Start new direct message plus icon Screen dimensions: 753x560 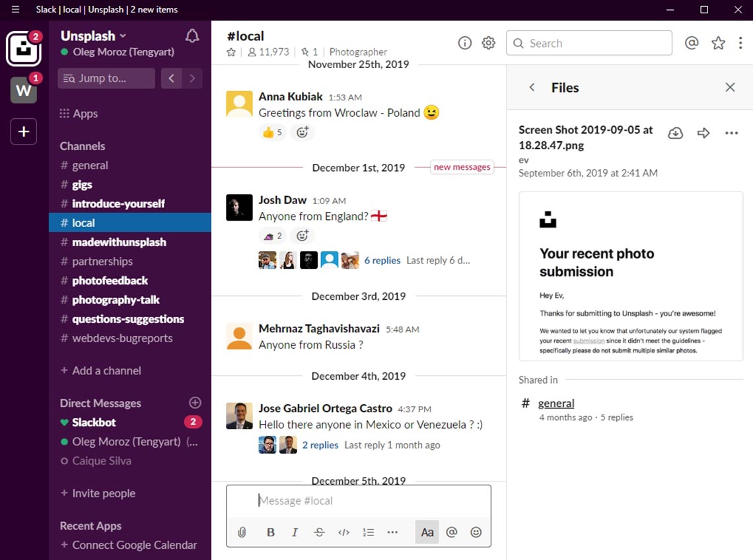(195, 402)
